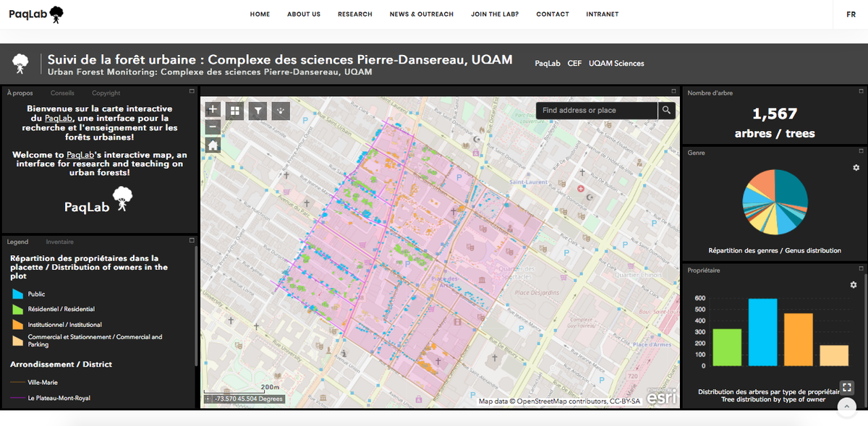Maximize the À propos panel

point(192,91)
